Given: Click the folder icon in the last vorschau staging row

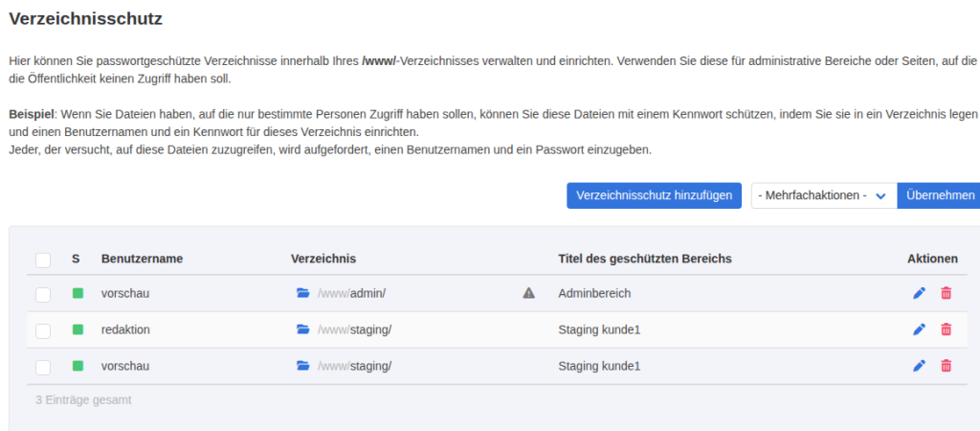Looking at the screenshot, I should coord(303,365).
